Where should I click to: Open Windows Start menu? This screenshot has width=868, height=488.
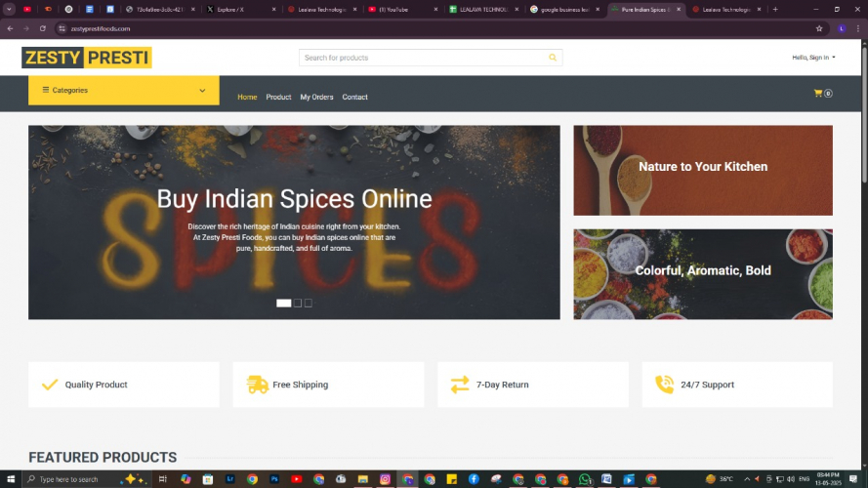pyautogui.click(x=11, y=479)
